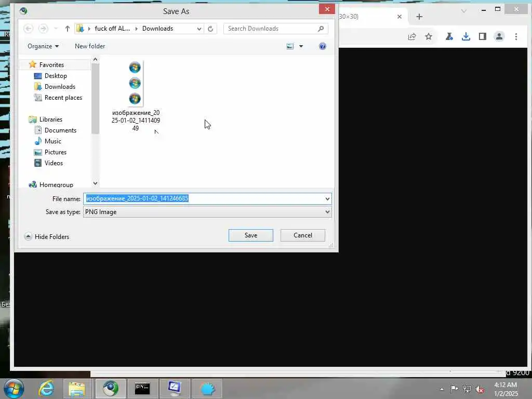This screenshot has width=532, height=399.
Task: Click the Back navigation arrow
Action: pyautogui.click(x=29, y=29)
